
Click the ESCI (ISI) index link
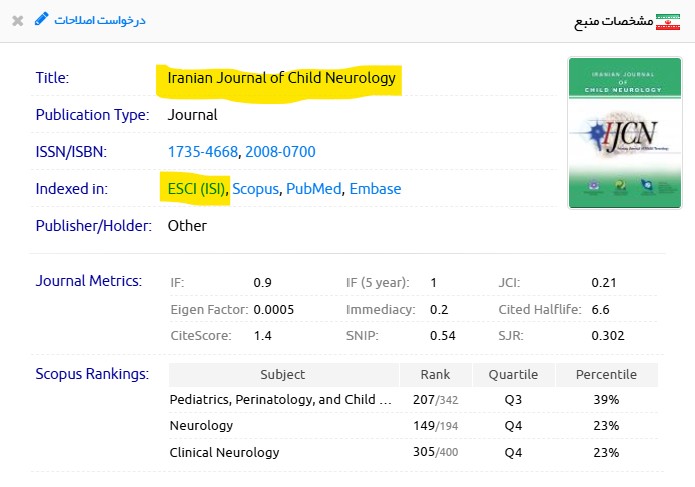[x=193, y=188]
